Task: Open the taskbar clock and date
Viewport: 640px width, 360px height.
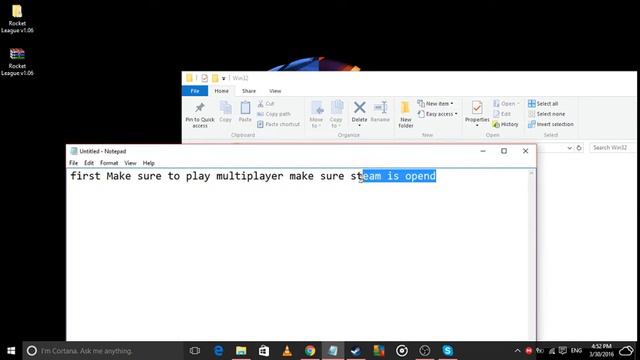Action: tap(601, 351)
